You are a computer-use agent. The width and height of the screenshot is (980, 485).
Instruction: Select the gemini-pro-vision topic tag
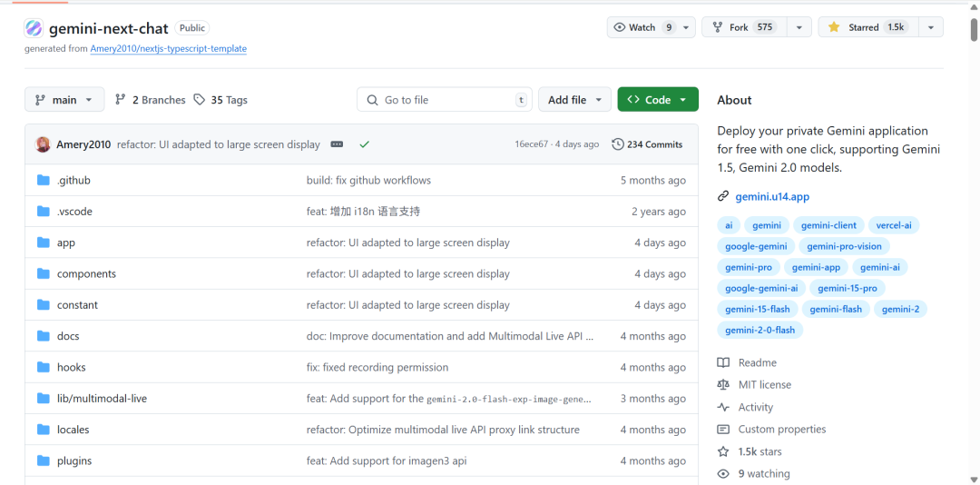coord(844,246)
